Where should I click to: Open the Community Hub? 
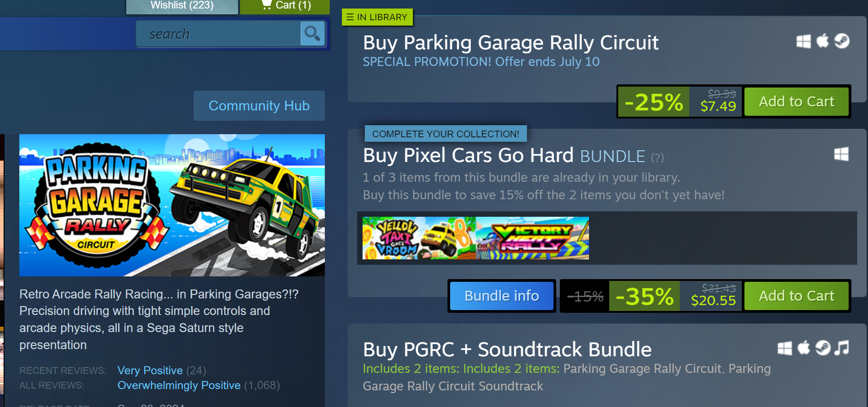[x=259, y=105]
